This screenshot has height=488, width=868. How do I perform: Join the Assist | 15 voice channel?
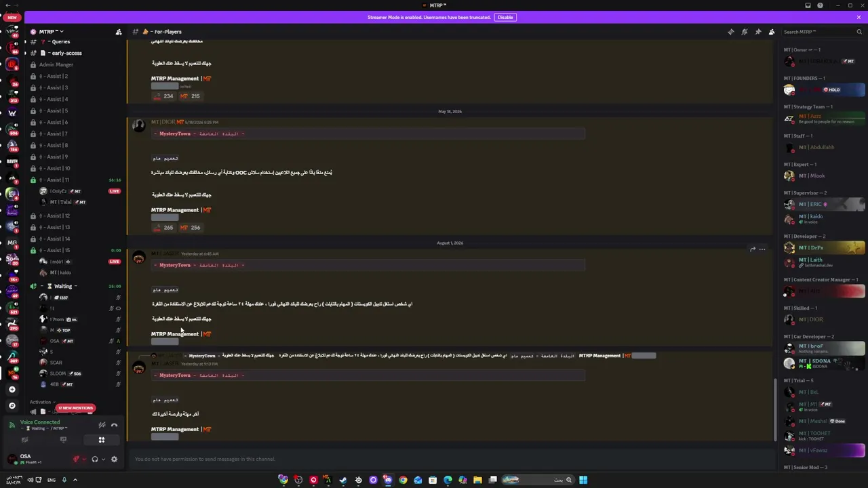pyautogui.click(x=75, y=250)
